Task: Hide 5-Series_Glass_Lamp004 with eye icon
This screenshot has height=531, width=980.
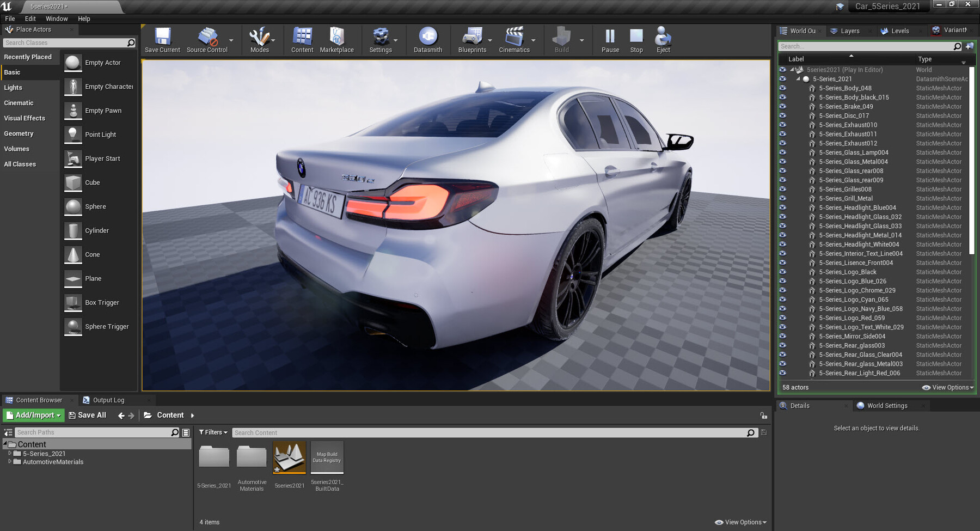Action: pyautogui.click(x=782, y=152)
